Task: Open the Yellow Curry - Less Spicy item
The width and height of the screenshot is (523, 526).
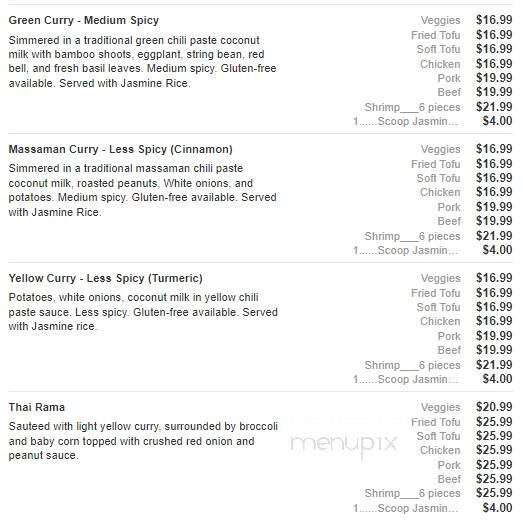Action: [106, 278]
